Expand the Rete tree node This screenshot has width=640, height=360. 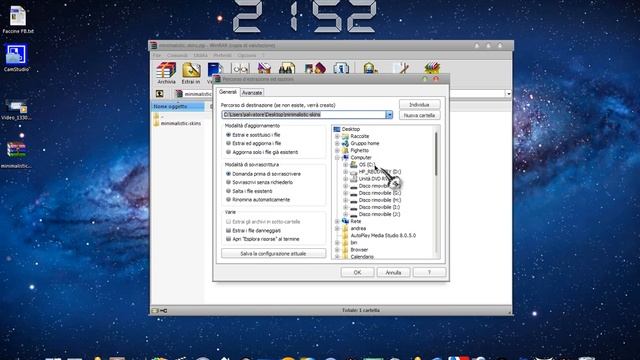coord(338,221)
